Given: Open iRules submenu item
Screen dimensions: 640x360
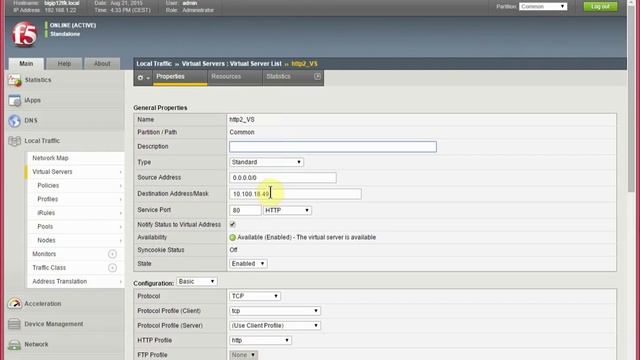Looking at the screenshot, I should (x=46, y=213).
